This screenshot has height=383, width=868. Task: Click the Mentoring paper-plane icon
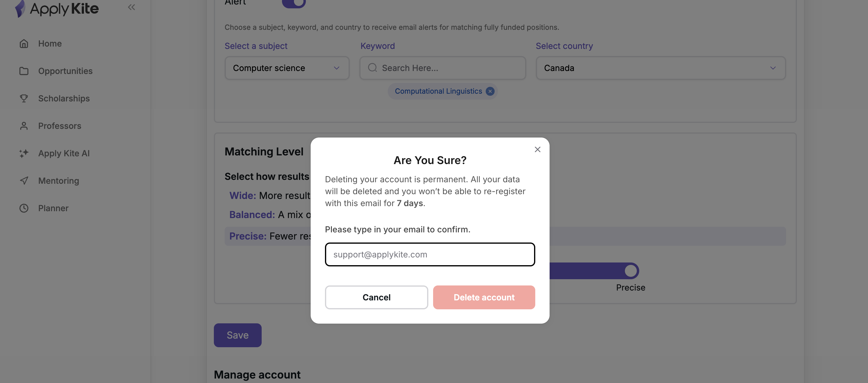pos(24,181)
